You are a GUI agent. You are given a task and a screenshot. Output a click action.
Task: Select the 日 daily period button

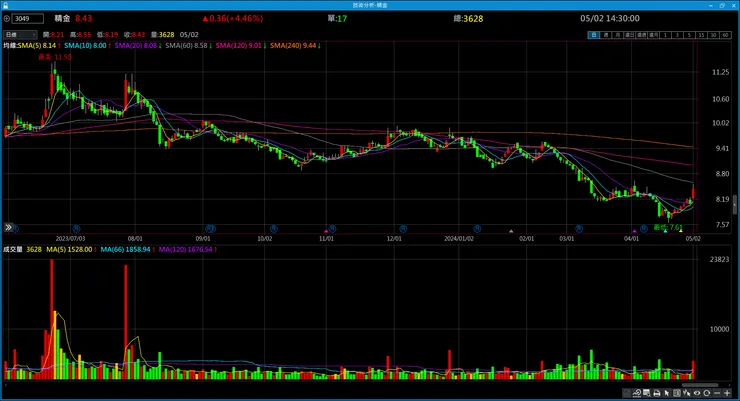coord(594,35)
